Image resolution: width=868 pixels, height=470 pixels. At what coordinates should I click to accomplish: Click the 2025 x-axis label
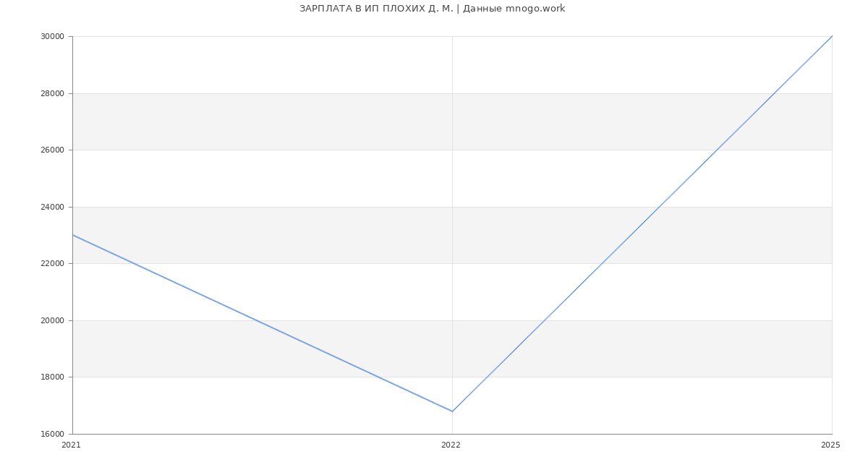830,445
